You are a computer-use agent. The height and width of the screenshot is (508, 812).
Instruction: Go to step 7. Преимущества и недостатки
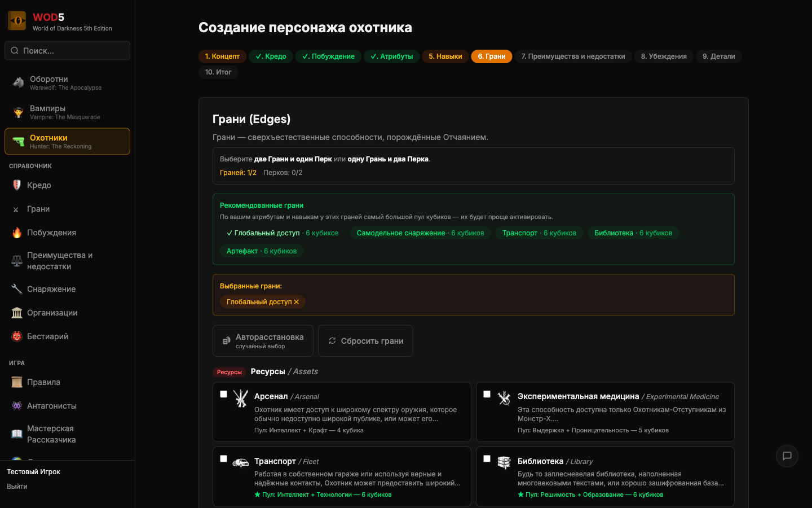pyautogui.click(x=573, y=56)
